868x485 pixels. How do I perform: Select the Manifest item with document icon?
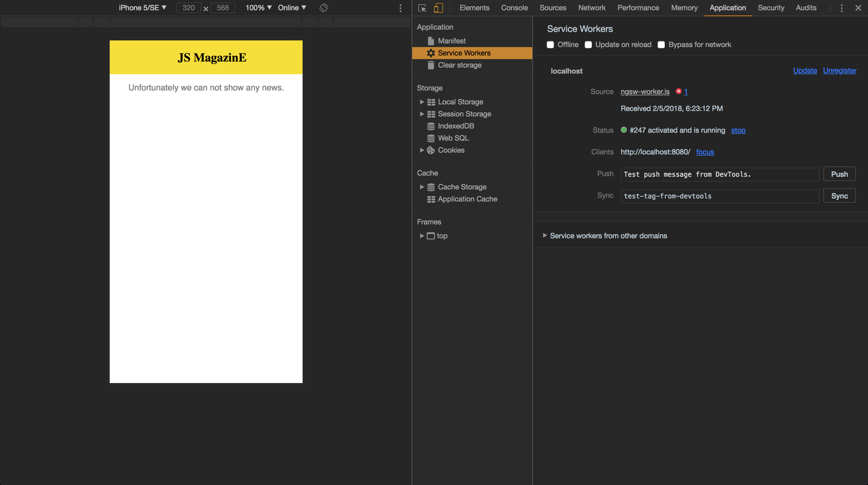(x=431, y=41)
